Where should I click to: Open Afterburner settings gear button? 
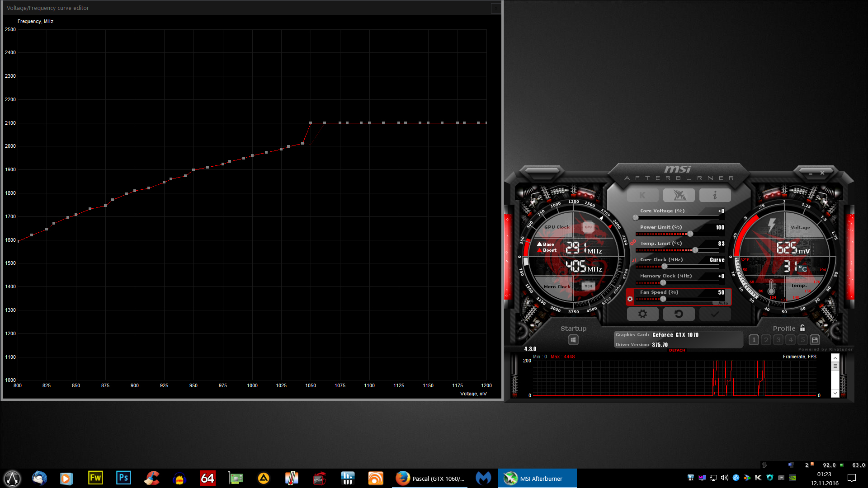pyautogui.click(x=642, y=314)
